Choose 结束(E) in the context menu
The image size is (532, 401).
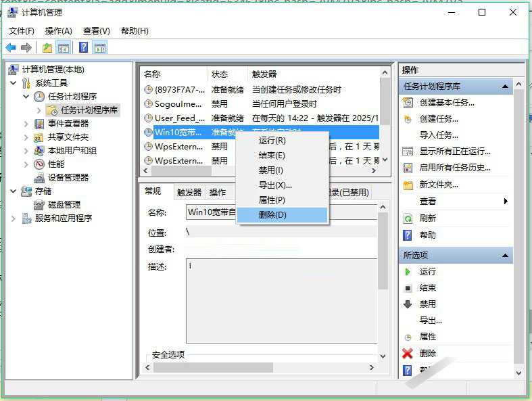283,155
